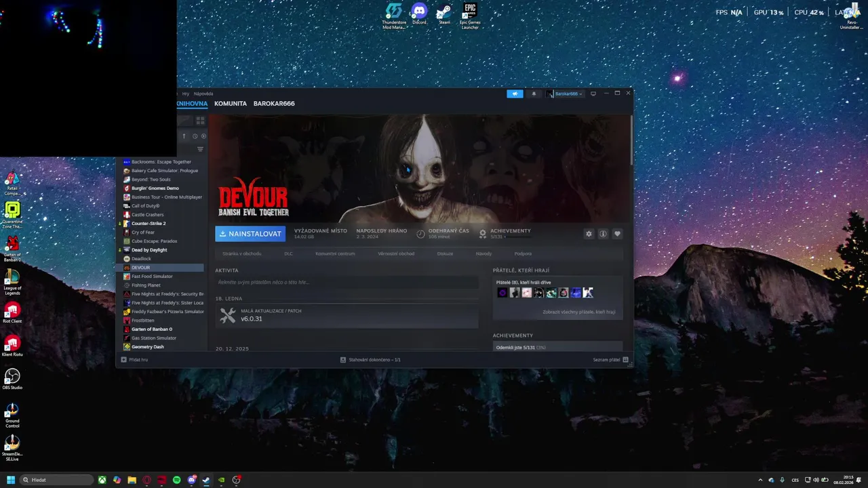
Task: Open League of Legends desktop shortcut
Action: [x=12, y=283]
